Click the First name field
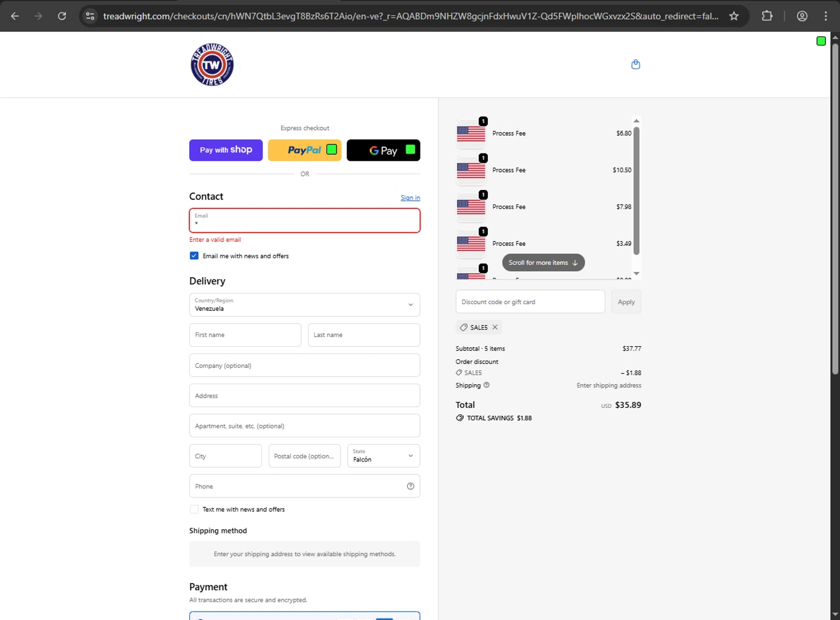Screen dimensions: 840x620 [x=245, y=335]
